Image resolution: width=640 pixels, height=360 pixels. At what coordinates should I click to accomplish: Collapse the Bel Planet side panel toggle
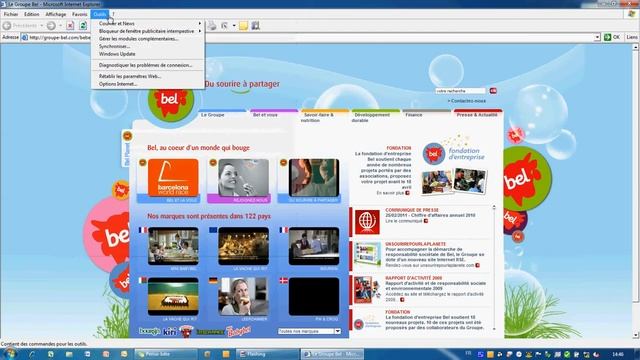point(127,136)
